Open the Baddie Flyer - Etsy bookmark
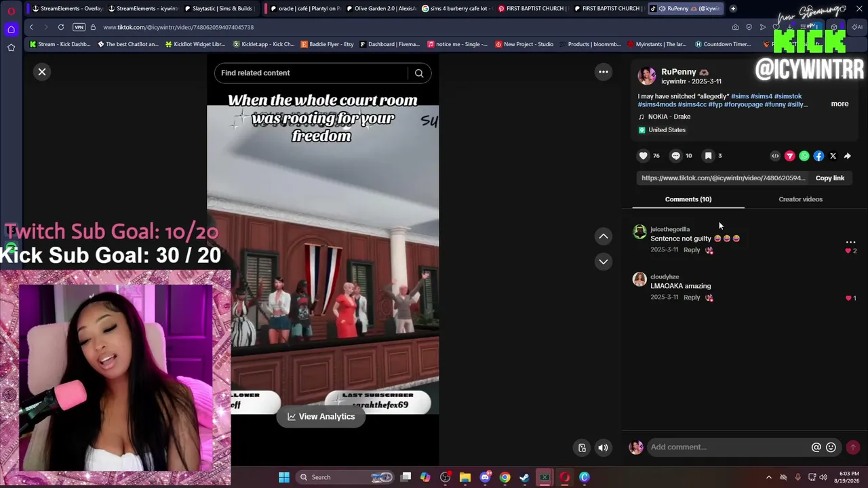The height and width of the screenshot is (488, 868). (x=327, y=45)
